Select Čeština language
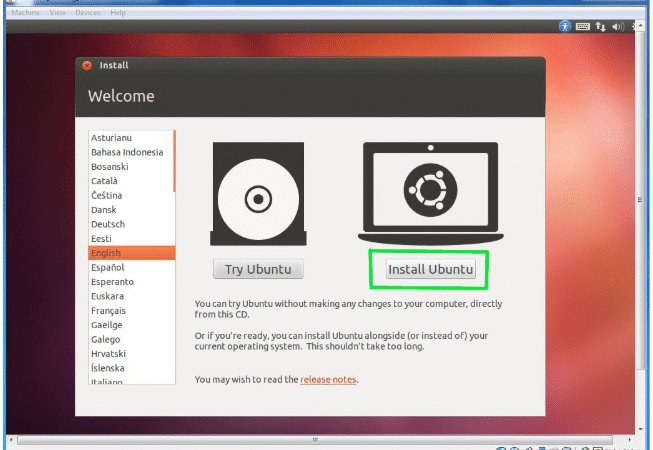 coord(131,195)
